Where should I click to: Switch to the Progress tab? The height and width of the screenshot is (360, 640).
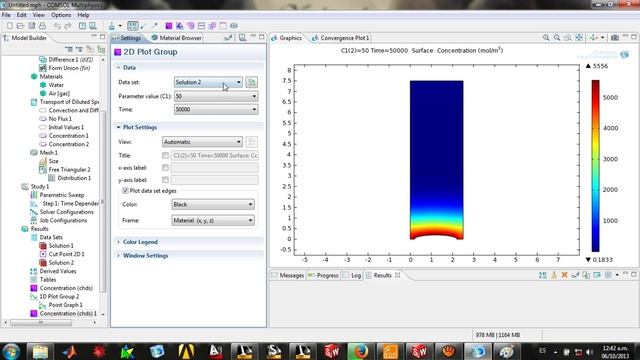323,275
